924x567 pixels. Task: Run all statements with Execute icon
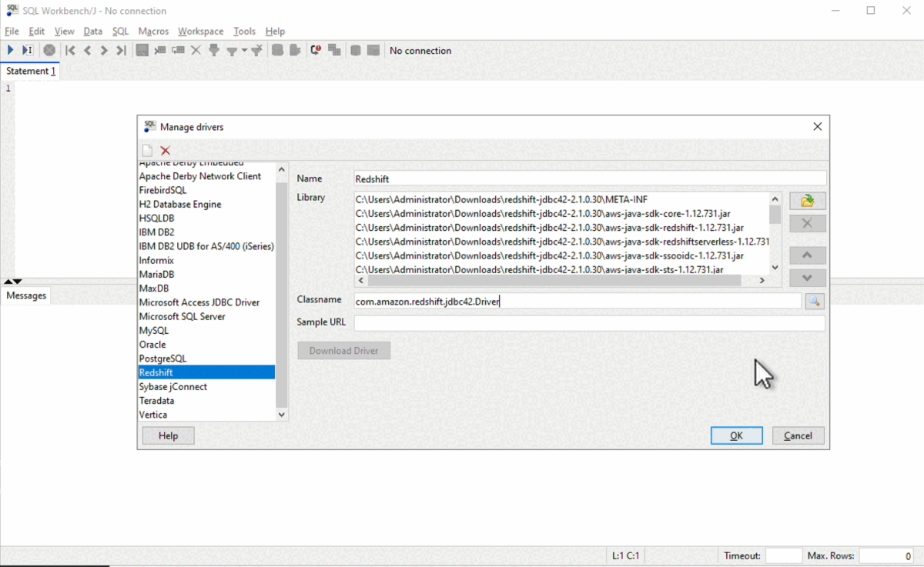point(11,50)
